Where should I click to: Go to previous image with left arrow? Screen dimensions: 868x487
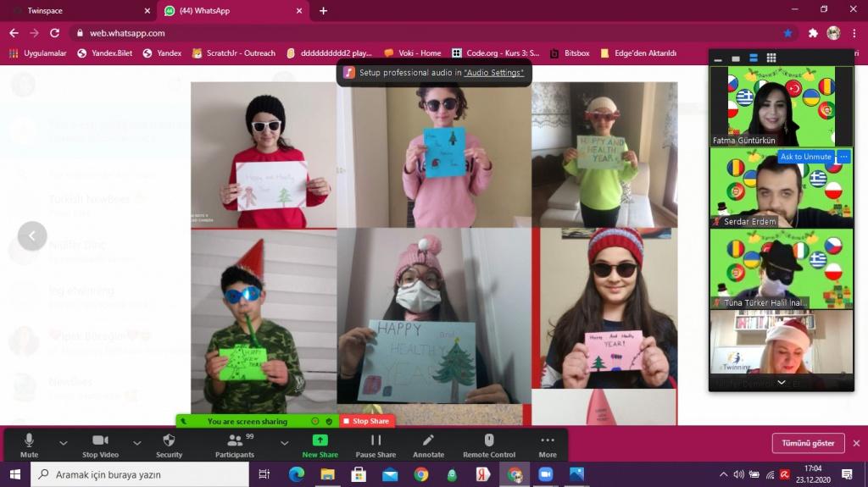coord(32,236)
